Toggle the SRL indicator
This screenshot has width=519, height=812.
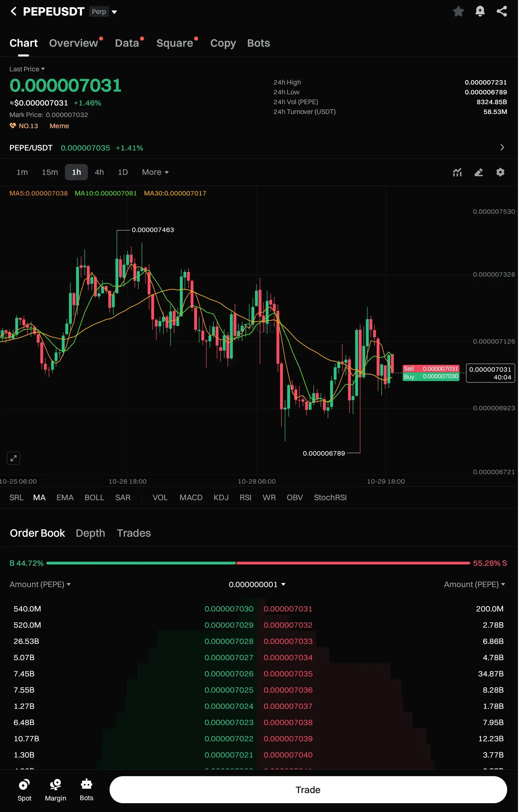pos(17,497)
